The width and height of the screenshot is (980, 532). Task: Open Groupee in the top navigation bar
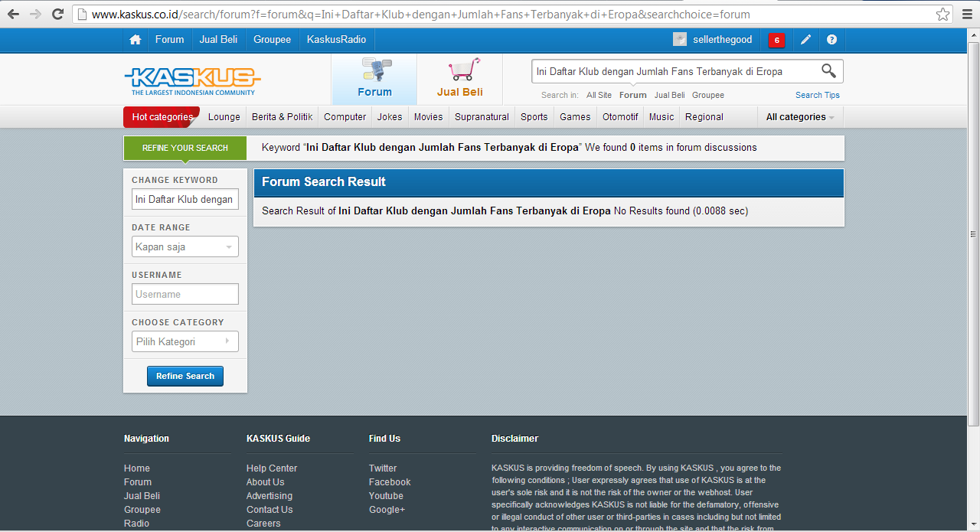(x=273, y=40)
